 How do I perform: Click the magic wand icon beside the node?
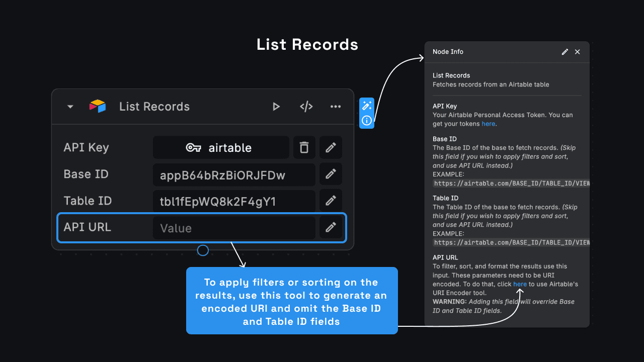[x=367, y=106]
